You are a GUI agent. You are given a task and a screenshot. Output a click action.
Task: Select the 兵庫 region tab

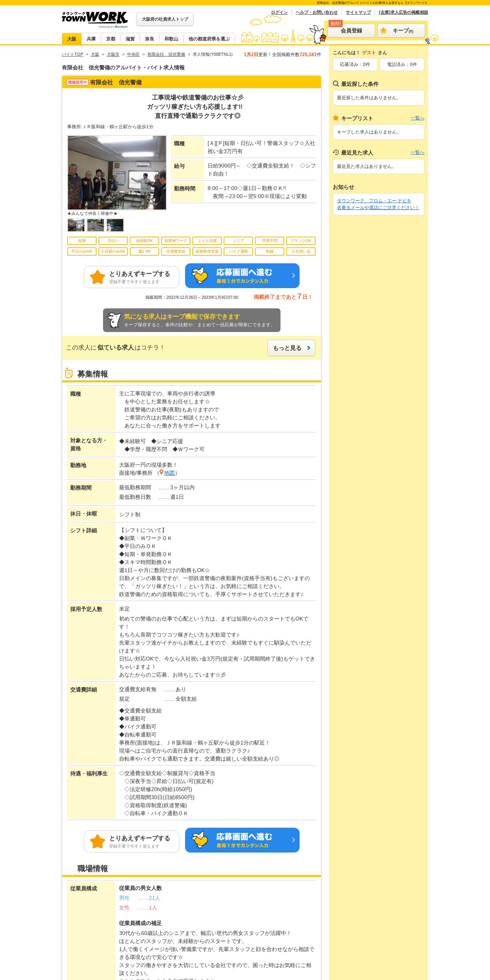coord(91,39)
